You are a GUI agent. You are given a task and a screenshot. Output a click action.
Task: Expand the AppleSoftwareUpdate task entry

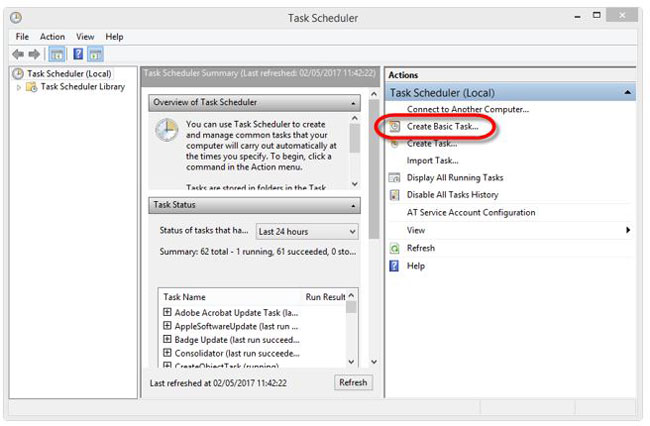(167, 326)
